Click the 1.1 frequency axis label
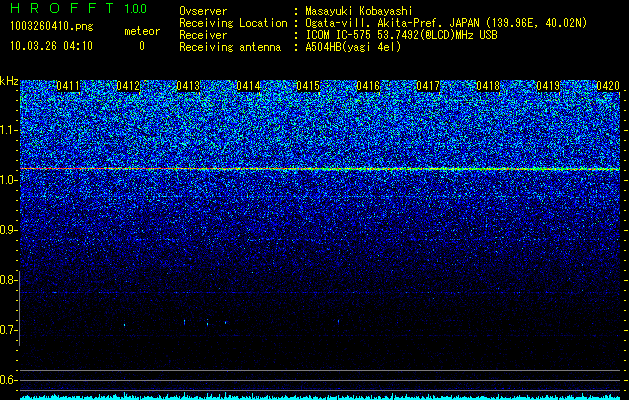This screenshot has width=629, height=400. coord(8,131)
